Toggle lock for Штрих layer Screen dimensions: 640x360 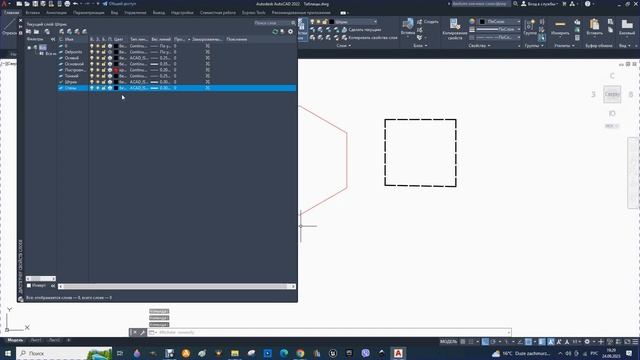tap(104, 82)
